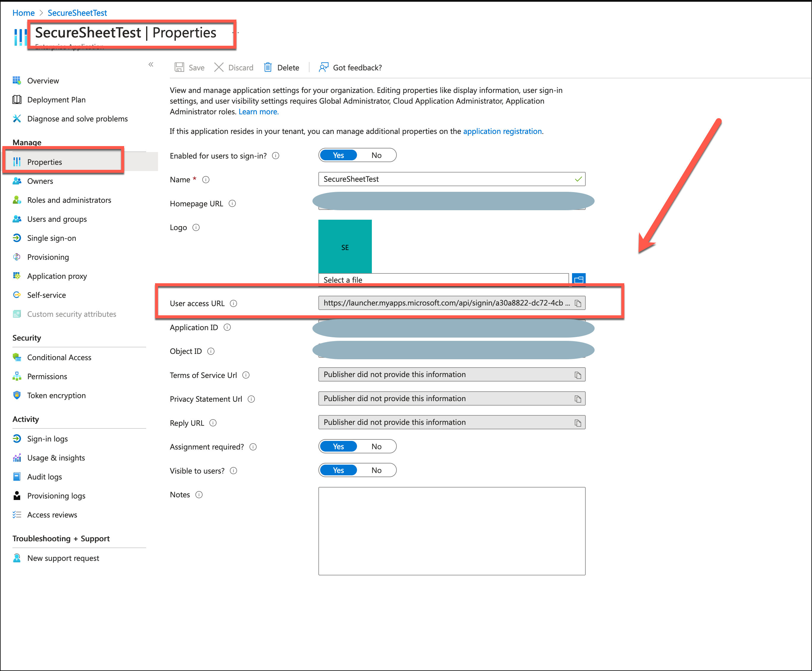Set Assignment required to No
The image size is (812, 671).
tap(376, 447)
